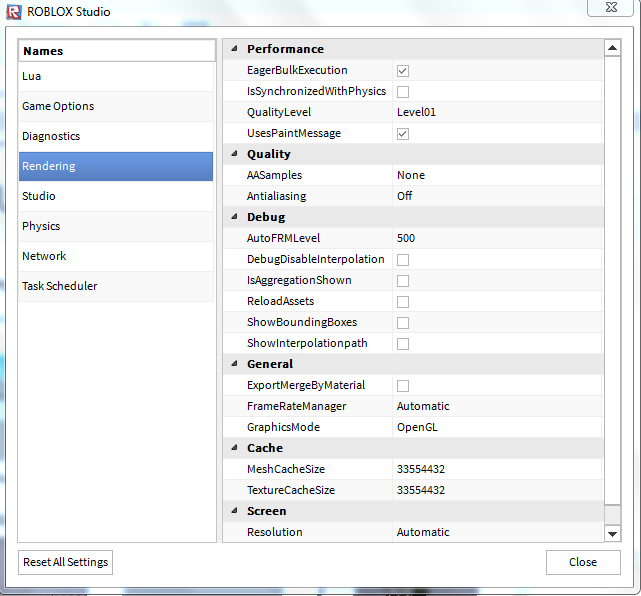Check the IsAggregationShown checkbox
Screen dimensions: 641x596
pyautogui.click(x=403, y=281)
